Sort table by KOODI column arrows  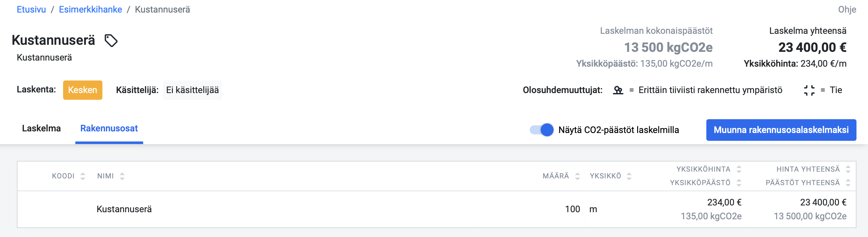click(x=83, y=176)
